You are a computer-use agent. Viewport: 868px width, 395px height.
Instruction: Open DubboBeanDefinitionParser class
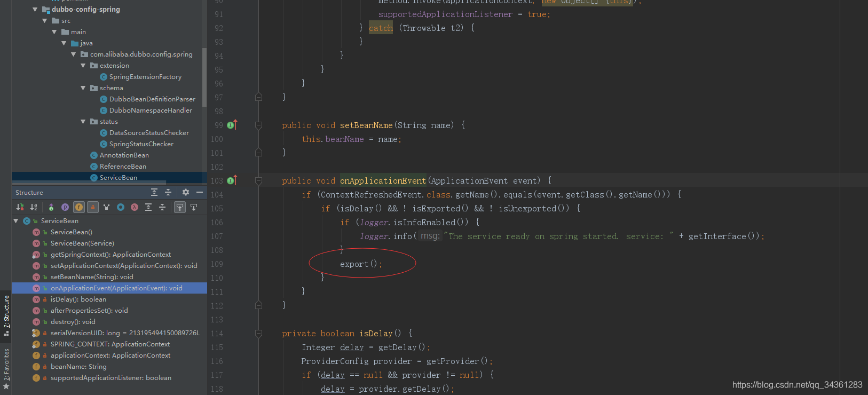(x=152, y=99)
